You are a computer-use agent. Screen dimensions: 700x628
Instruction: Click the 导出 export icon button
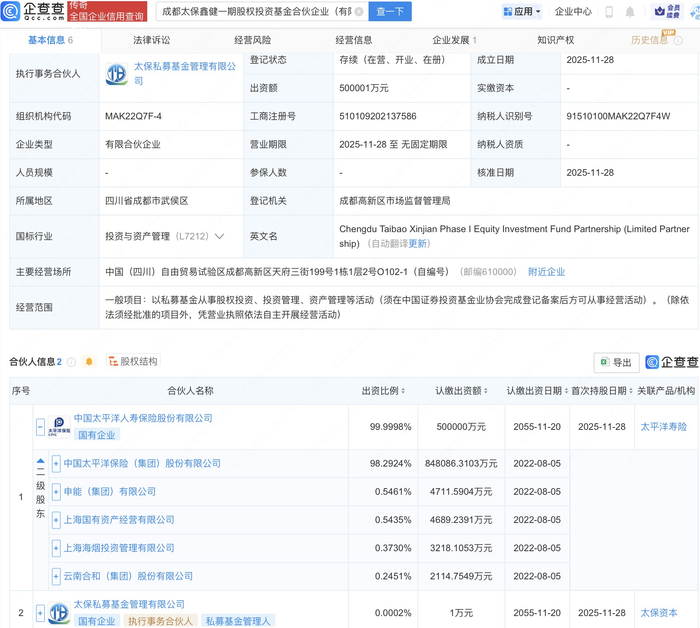click(615, 362)
